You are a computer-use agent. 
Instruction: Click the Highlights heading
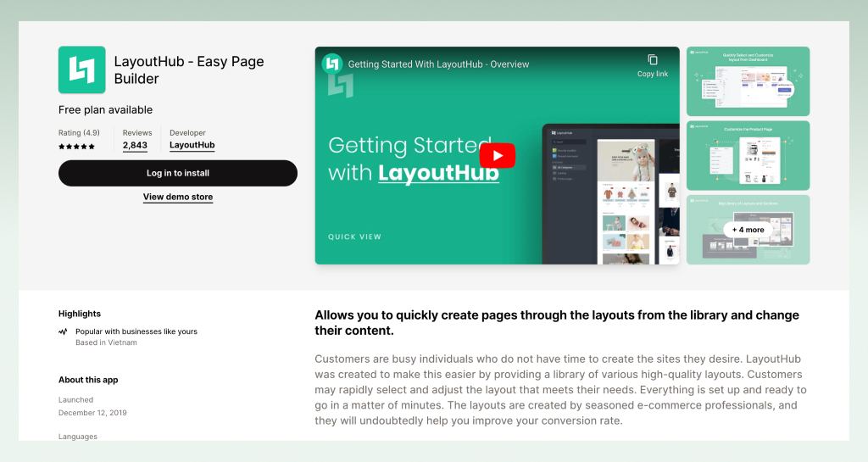click(x=80, y=314)
